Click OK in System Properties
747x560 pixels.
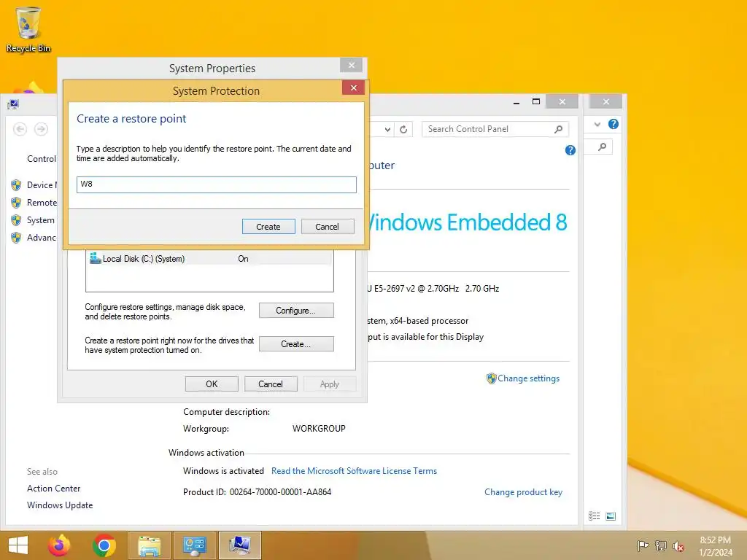coord(212,384)
